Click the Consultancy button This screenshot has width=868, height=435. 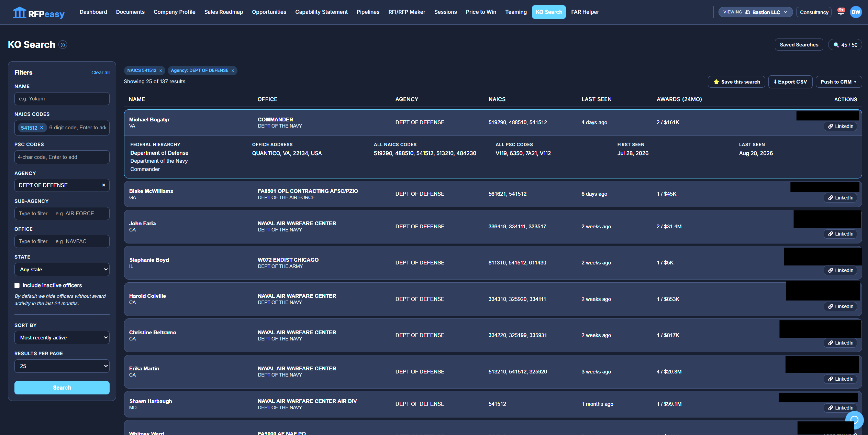click(814, 12)
